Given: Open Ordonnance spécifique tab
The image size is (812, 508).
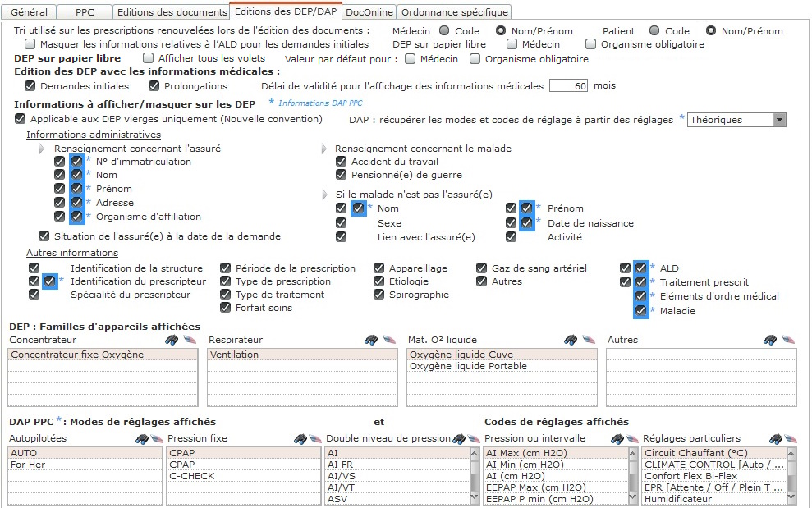Looking at the screenshot, I should click(x=454, y=12).
